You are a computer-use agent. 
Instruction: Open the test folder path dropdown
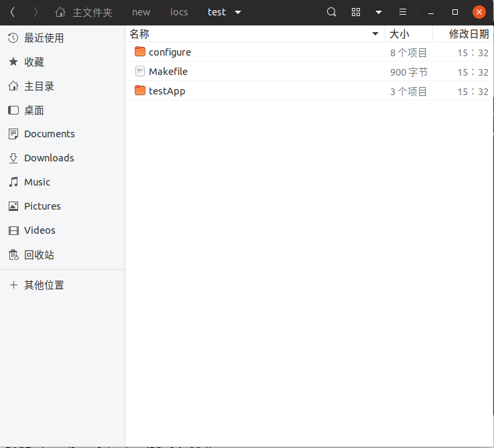tap(238, 12)
